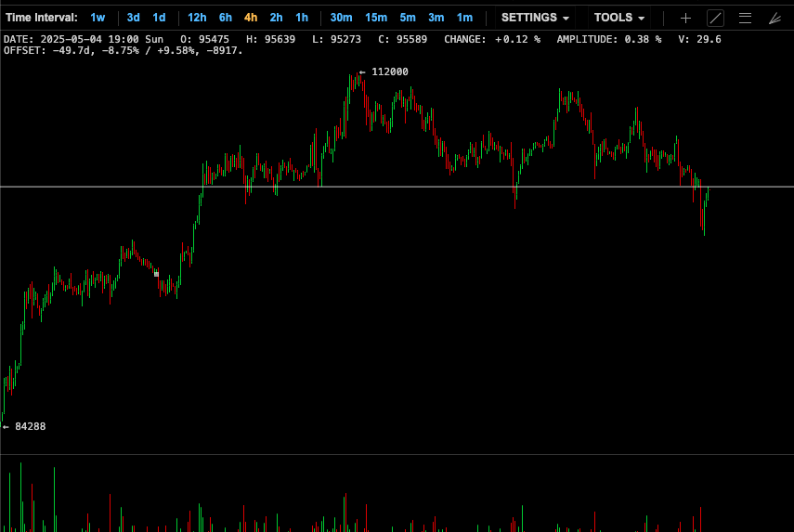Select the 1h time interval
Image resolution: width=794 pixels, height=532 pixels.
(302, 18)
